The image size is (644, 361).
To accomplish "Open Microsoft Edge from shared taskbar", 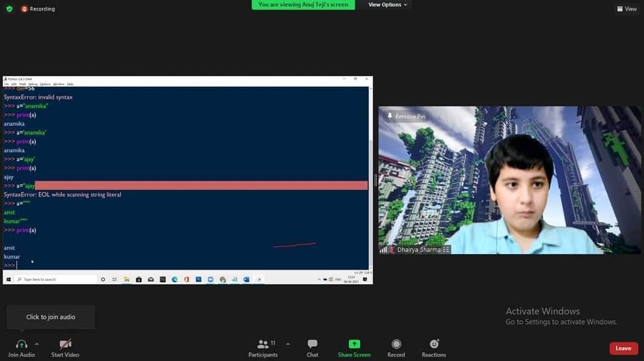I will [175, 279].
